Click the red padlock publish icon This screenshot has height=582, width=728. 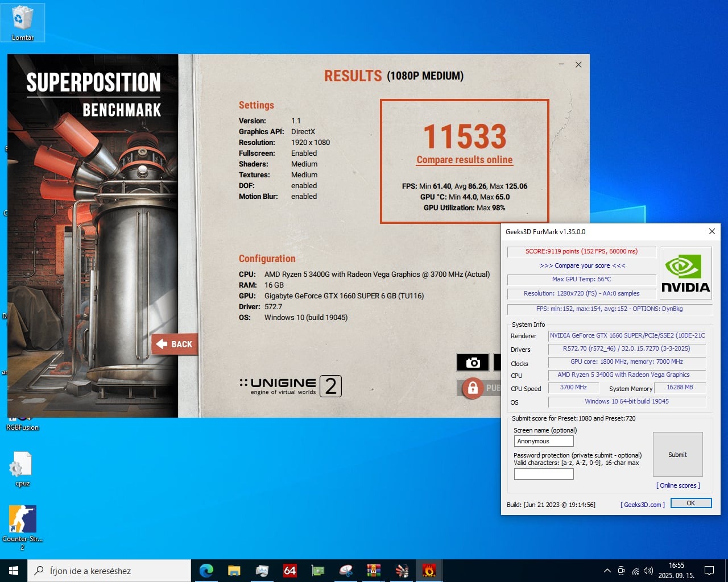472,388
